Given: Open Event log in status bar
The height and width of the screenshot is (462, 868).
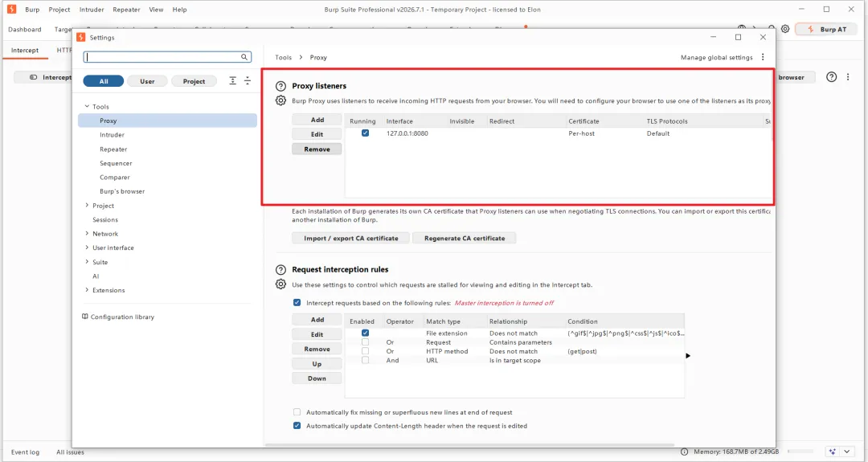Looking at the screenshot, I should [26, 452].
